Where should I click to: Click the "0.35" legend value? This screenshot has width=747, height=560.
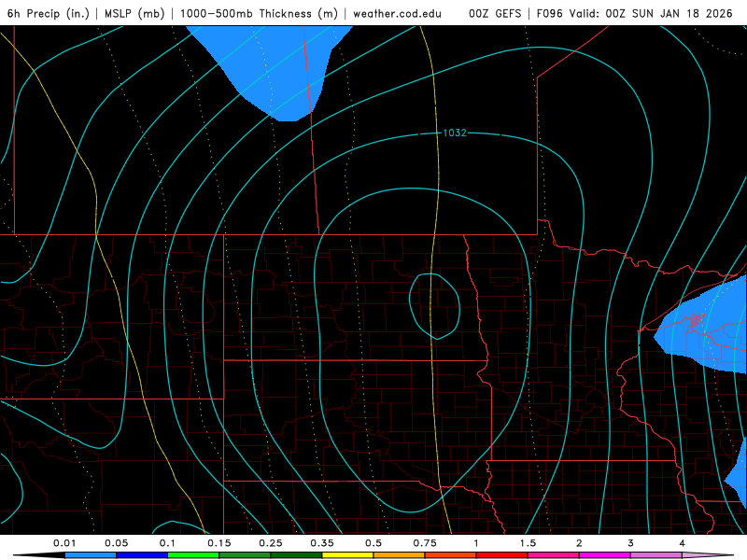tap(322, 543)
